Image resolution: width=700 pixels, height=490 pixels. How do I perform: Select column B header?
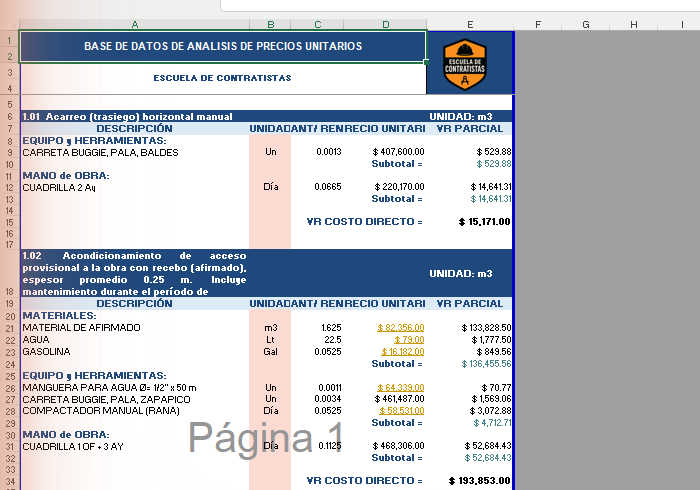(270, 25)
